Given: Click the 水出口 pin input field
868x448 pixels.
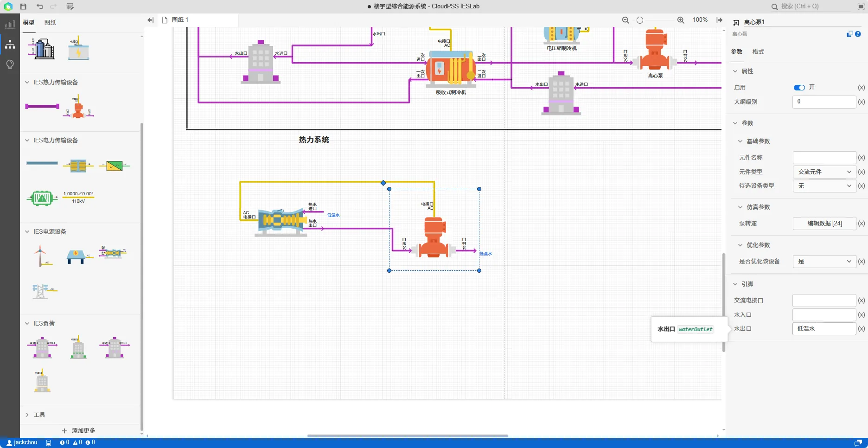Looking at the screenshot, I should pos(824,329).
